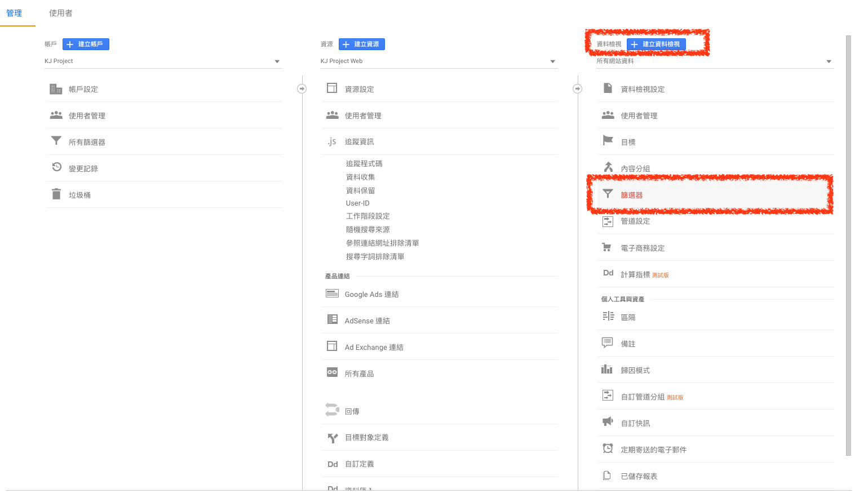Click the 所有產品 link icon
Screen dimensions: 868x498
pyautogui.click(x=333, y=372)
